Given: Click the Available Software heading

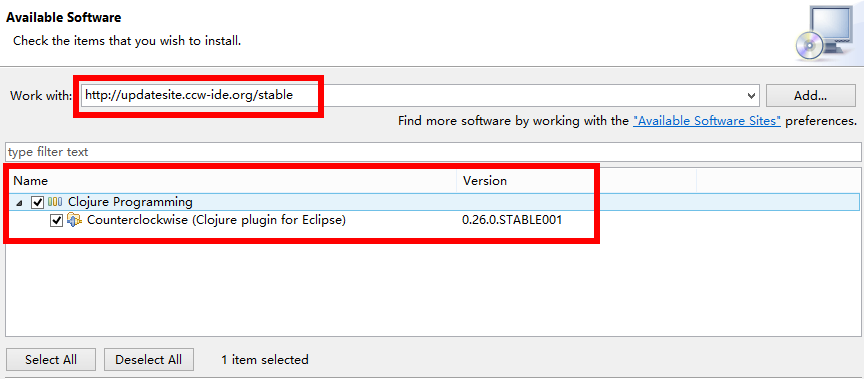Looking at the screenshot, I should [x=64, y=17].
